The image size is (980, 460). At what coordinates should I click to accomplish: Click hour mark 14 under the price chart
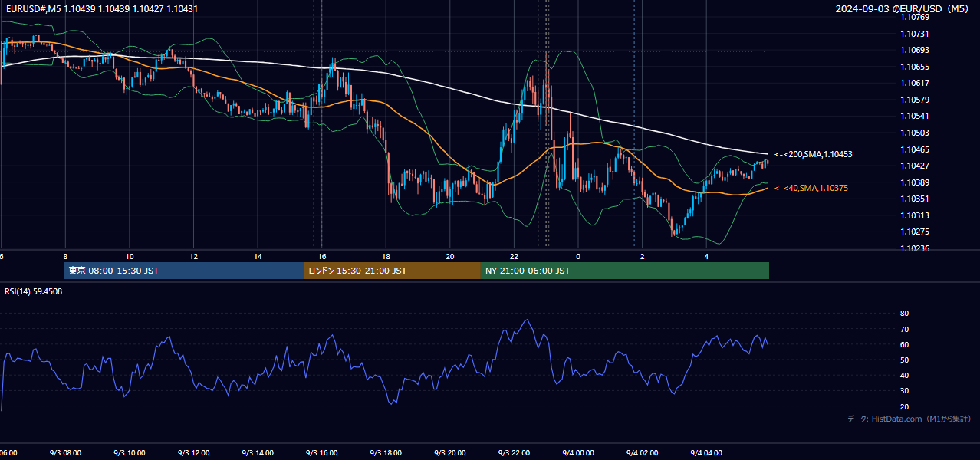click(258, 257)
